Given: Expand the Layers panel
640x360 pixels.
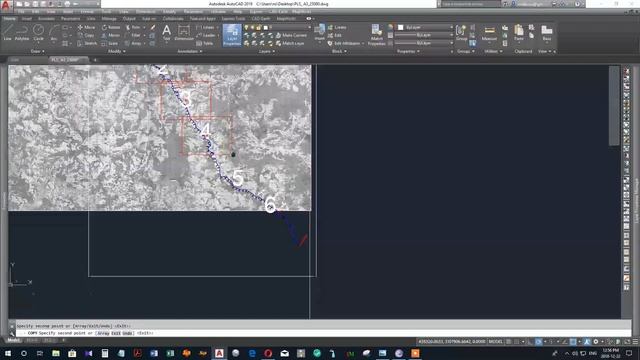Looking at the screenshot, I should coord(267,51).
